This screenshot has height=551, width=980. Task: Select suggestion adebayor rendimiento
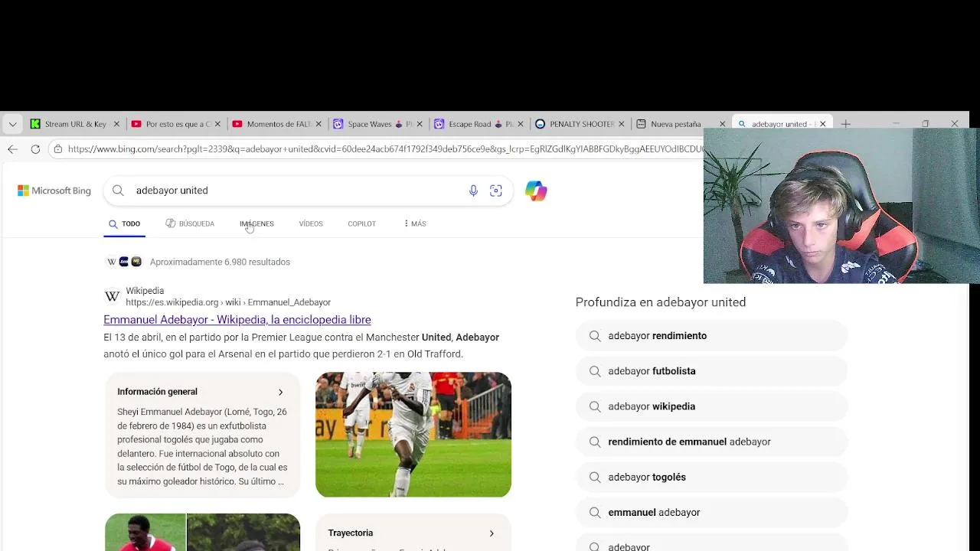coord(711,336)
